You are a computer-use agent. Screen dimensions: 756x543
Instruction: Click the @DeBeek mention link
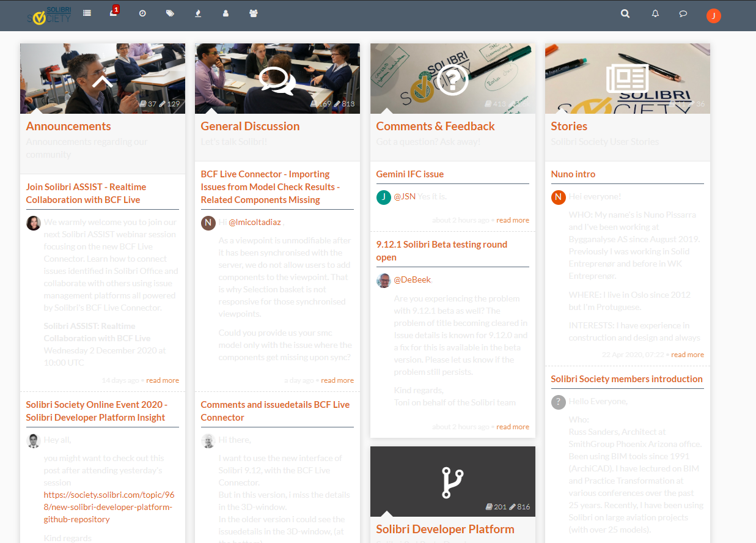click(x=413, y=280)
